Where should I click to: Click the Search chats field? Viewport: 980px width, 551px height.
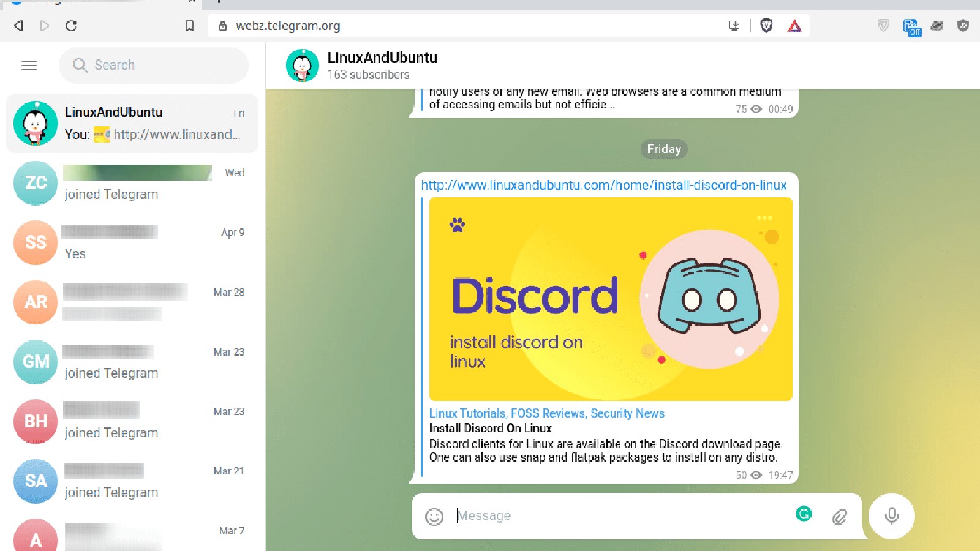[x=162, y=65]
